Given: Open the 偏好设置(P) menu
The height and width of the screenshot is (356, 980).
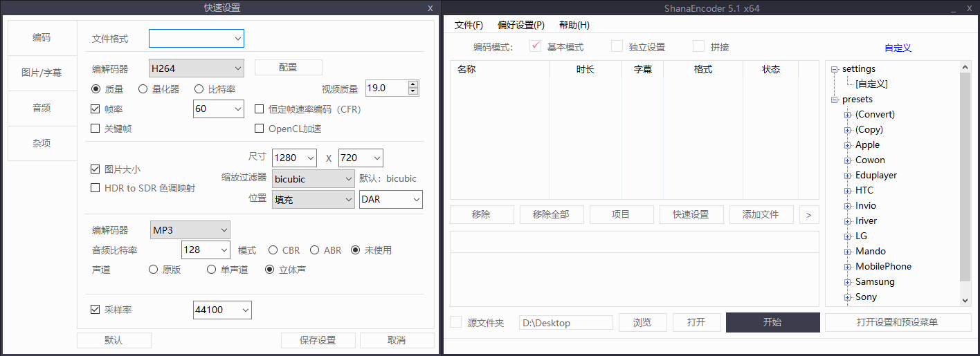Looking at the screenshot, I should [520, 25].
